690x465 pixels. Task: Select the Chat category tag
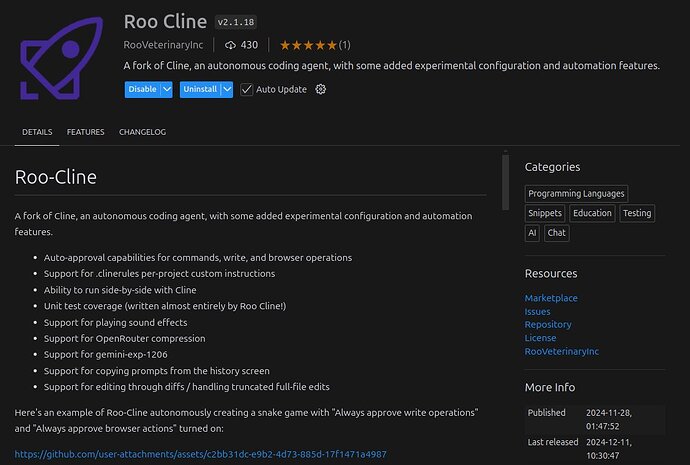[x=556, y=233]
